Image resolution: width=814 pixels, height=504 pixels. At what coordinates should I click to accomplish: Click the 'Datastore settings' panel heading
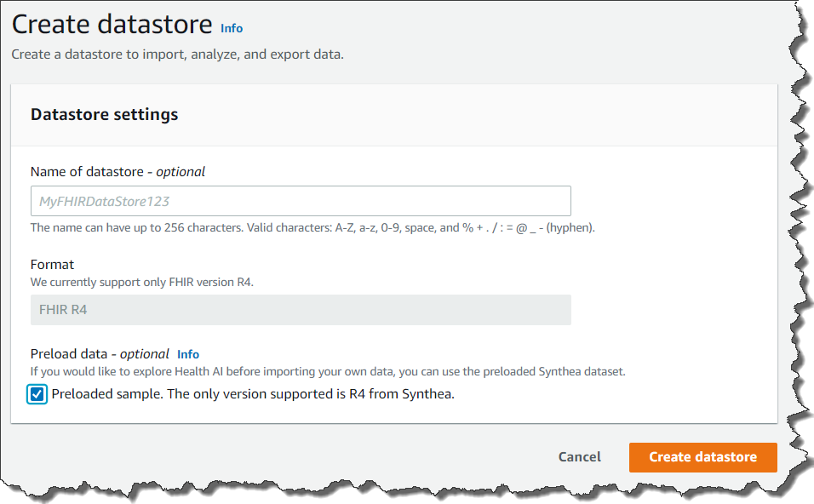click(104, 114)
